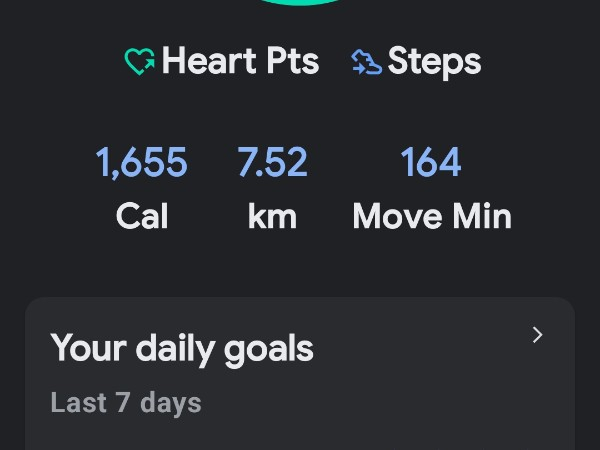This screenshot has height=450, width=600.
Task: Click the Cal unit label
Action: 141,216
